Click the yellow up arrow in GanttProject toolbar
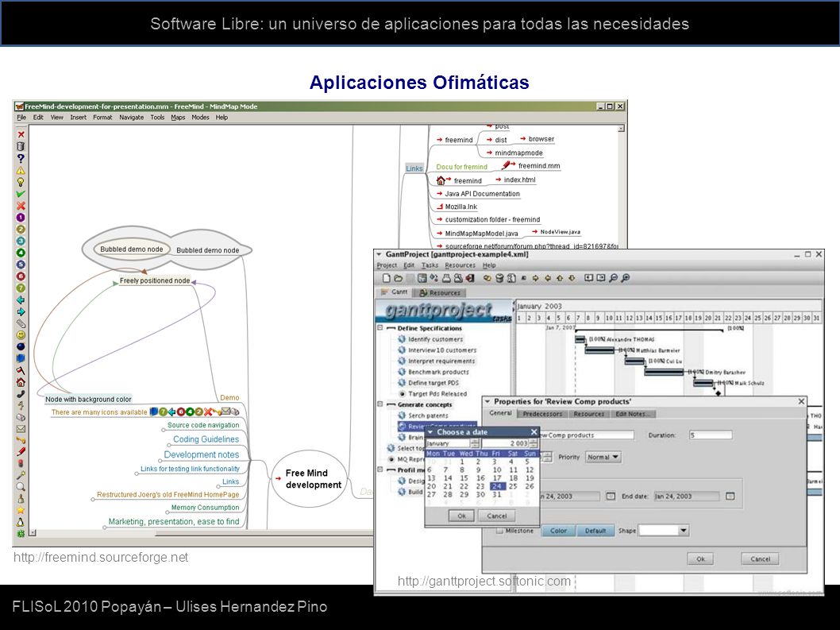This screenshot has height=630, width=840. pos(560,278)
